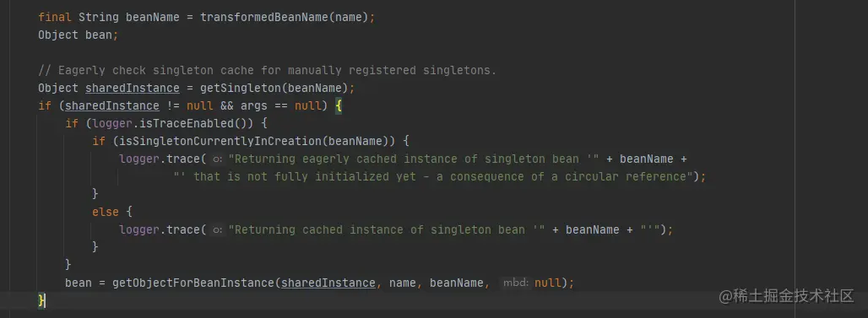Click 'sharedInstance' in the Object declaration line
Viewport: 868px width, 318px height.
133,88
